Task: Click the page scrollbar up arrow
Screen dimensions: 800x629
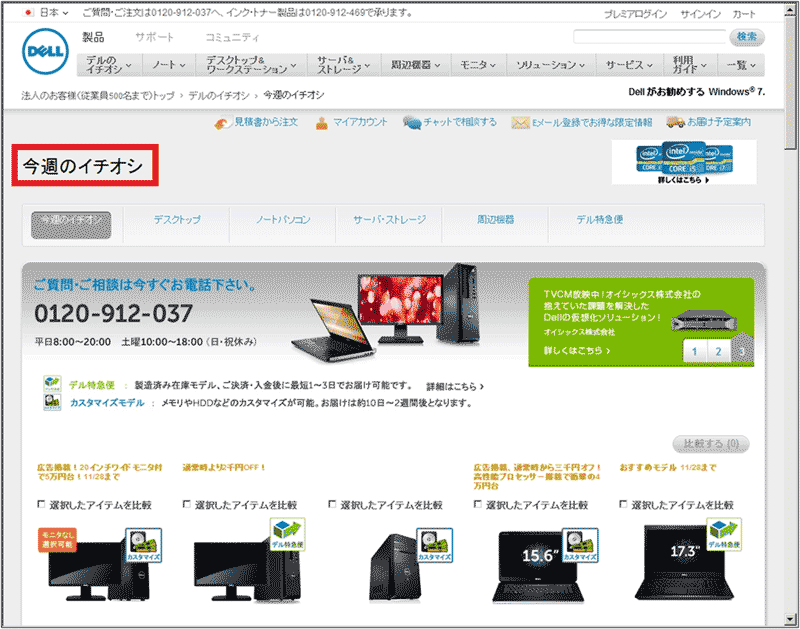Action: click(x=791, y=12)
